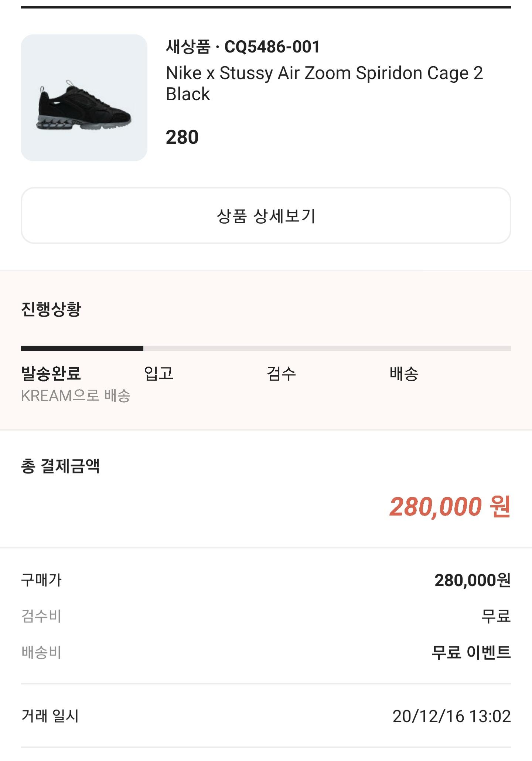Click the 배송비 shipping fee label
Image resolution: width=532 pixels, height=761 pixels.
pyautogui.click(x=41, y=652)
